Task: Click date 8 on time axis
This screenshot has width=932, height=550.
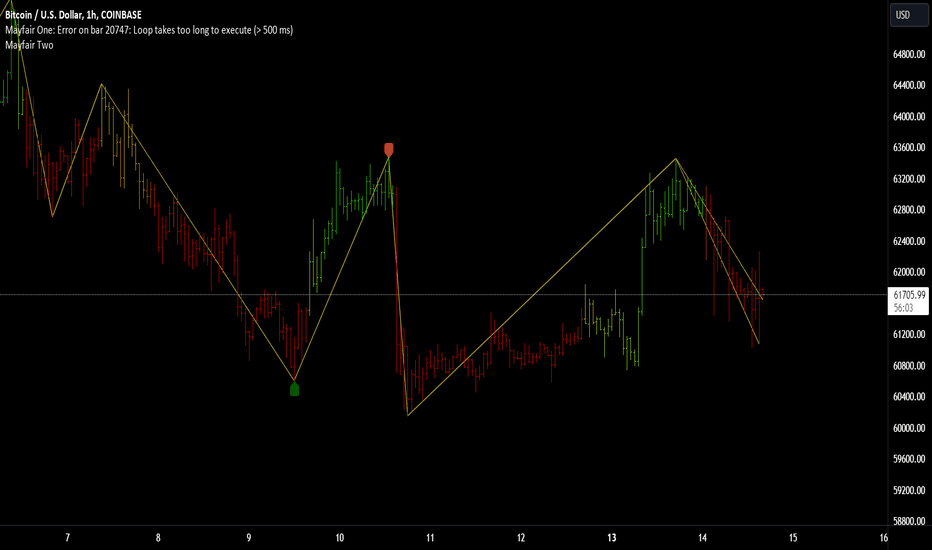Action: (x=158, y=538)
